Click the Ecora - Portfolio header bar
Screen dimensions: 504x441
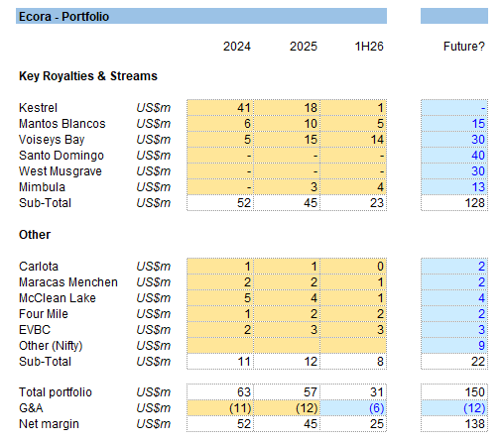coord(201,16)
